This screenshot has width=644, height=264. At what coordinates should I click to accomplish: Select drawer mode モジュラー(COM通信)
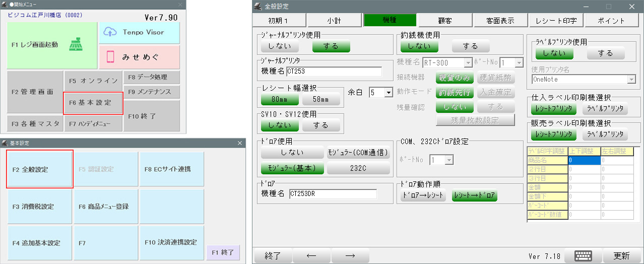point(358,153)
